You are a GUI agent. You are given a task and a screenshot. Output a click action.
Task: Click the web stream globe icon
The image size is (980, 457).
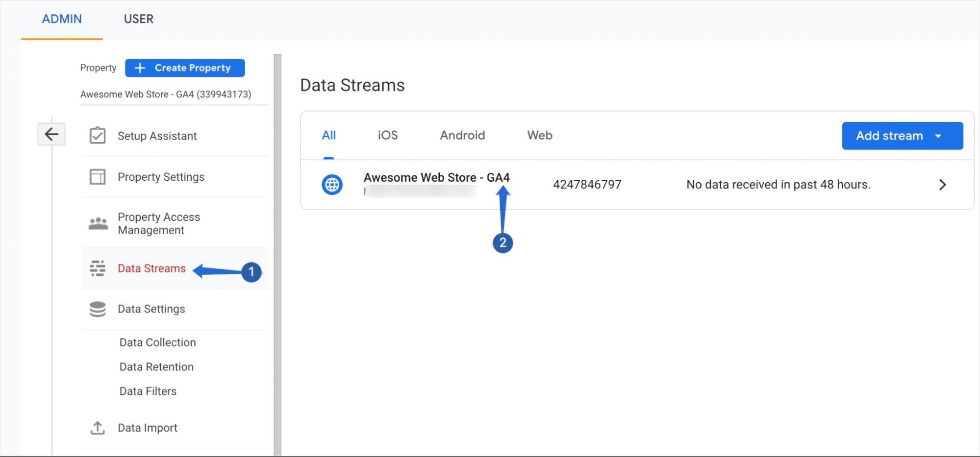click(332, 185)
